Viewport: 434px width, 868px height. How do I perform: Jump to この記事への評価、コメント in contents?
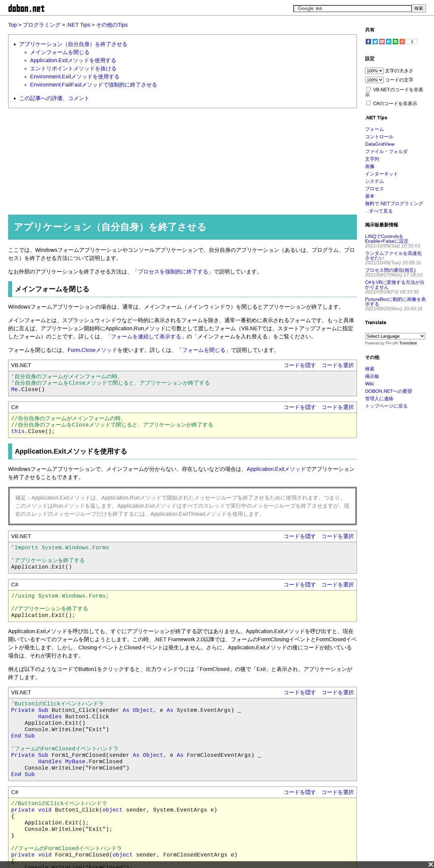point(54,98)
